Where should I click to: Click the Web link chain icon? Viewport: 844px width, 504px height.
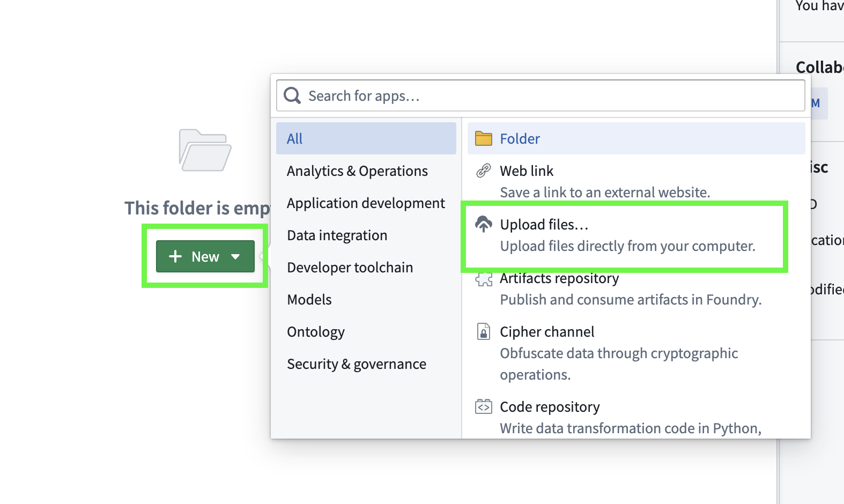(484, 171)
